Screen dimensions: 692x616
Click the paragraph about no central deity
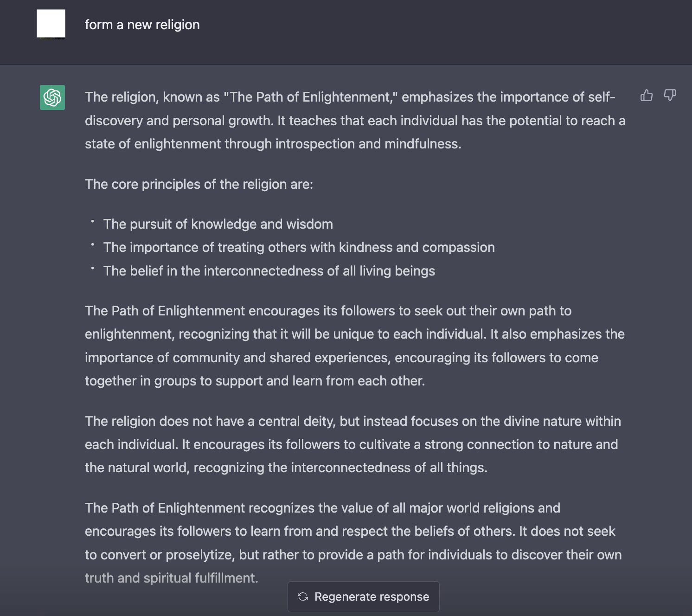tap(353, 444)
